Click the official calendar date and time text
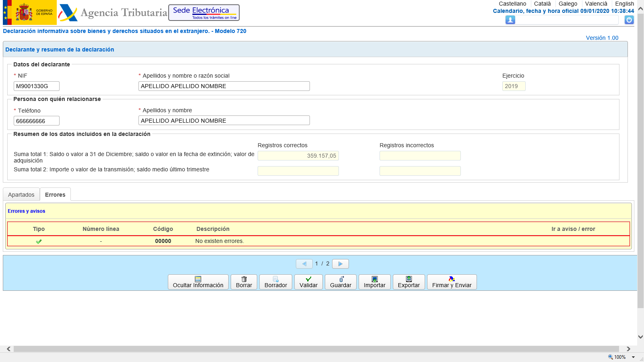This screenshot has height=362, width=644. click(563, 11)
